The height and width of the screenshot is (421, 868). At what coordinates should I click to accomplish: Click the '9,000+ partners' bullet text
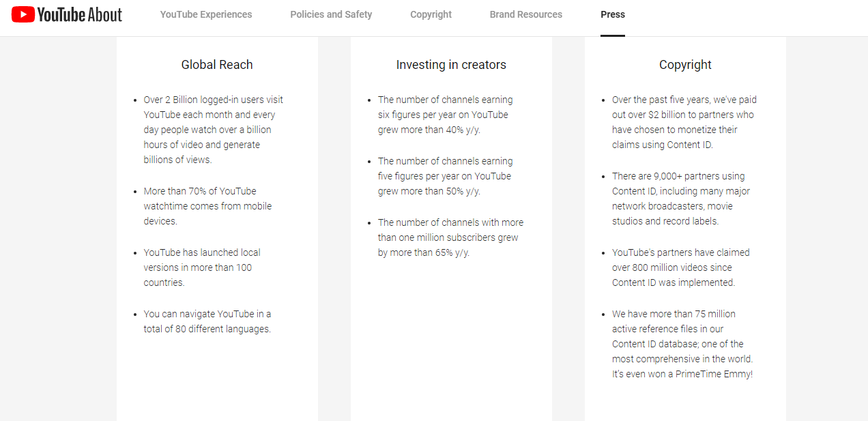[x=681, y=199]
